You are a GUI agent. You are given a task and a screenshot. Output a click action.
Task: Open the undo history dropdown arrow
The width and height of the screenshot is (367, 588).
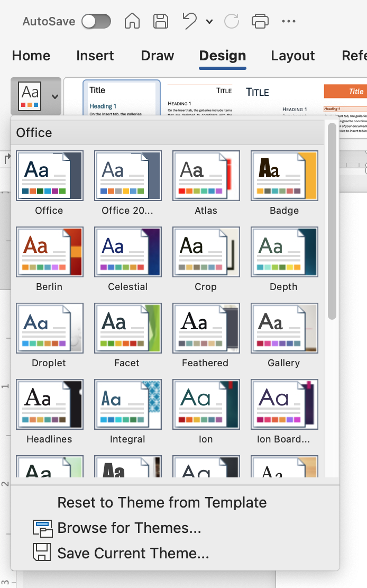click(x=209, y=21)
